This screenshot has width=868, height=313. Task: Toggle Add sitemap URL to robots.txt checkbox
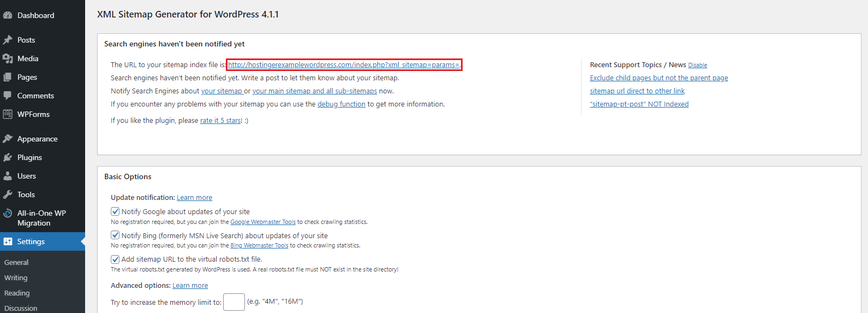pyautogui.click(x=115, y=259)
